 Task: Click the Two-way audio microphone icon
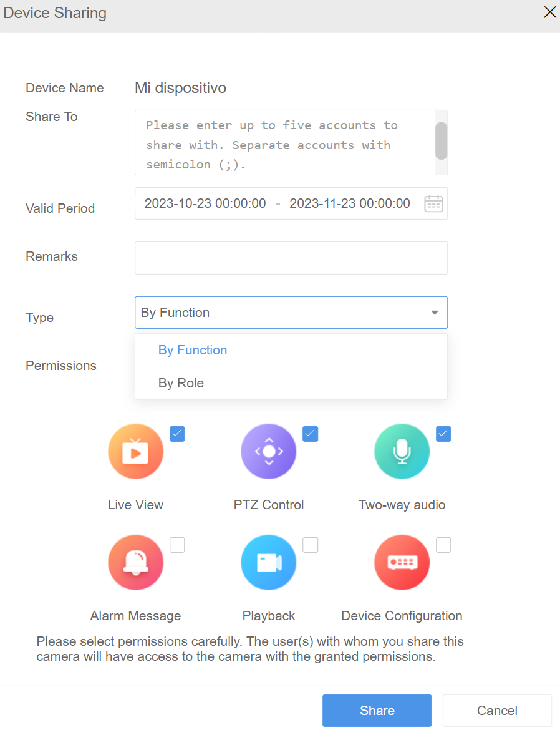pyautogui.click(x=402, y=451)
